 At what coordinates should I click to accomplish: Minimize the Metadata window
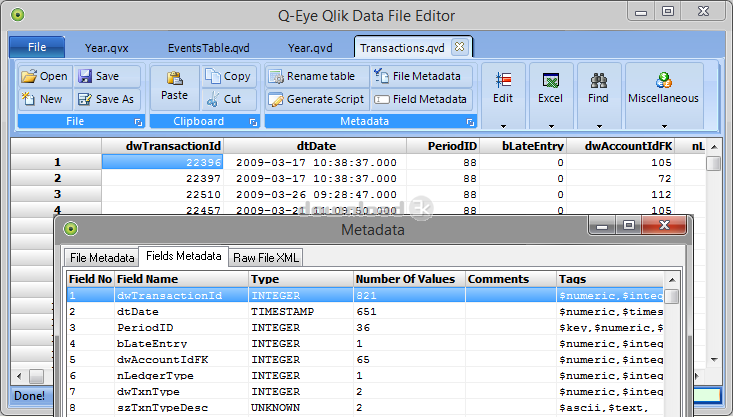click(602, 225)
